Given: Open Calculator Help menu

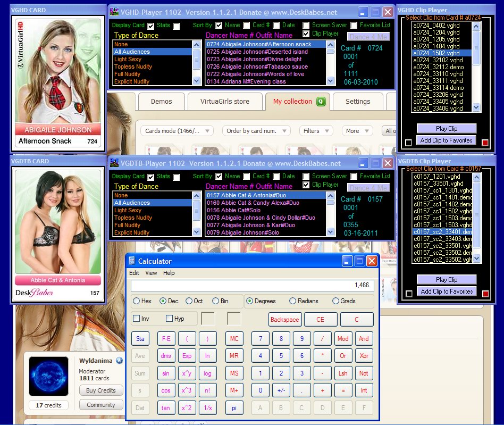Looking at the screenshot, I should pos(169,273).
